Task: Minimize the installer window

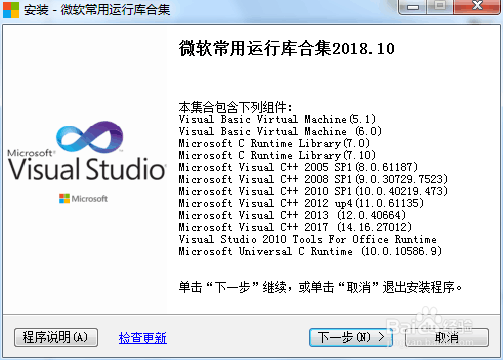Action: (x=412, y=7)
